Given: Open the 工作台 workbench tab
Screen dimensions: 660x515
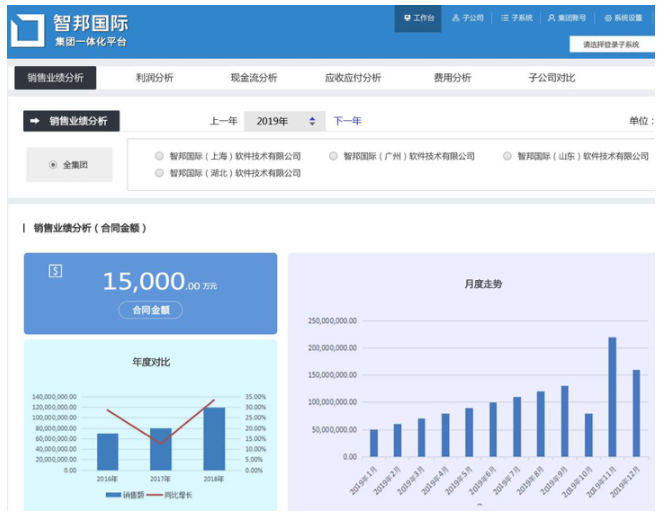Looking at the screenshot, I should (x=418, y=18).
